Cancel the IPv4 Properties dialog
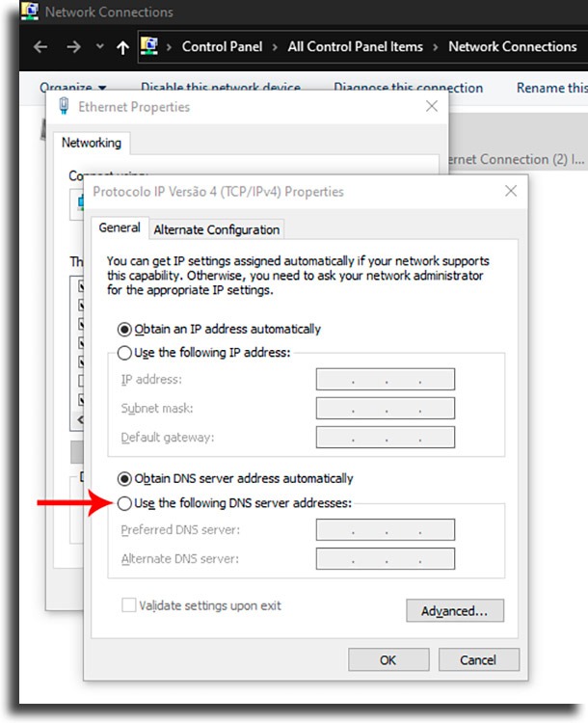The height and width of the screenshot is (723, 588). [478, 659]
